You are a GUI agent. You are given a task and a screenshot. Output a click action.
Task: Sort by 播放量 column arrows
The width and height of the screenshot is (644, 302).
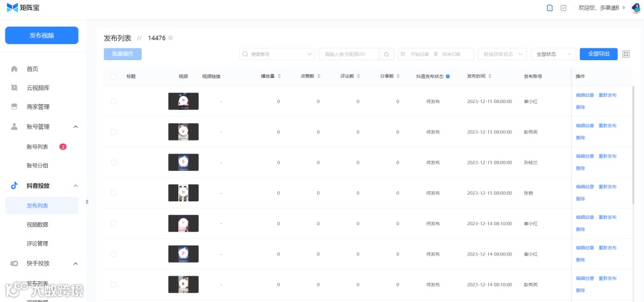click(279, 76)
